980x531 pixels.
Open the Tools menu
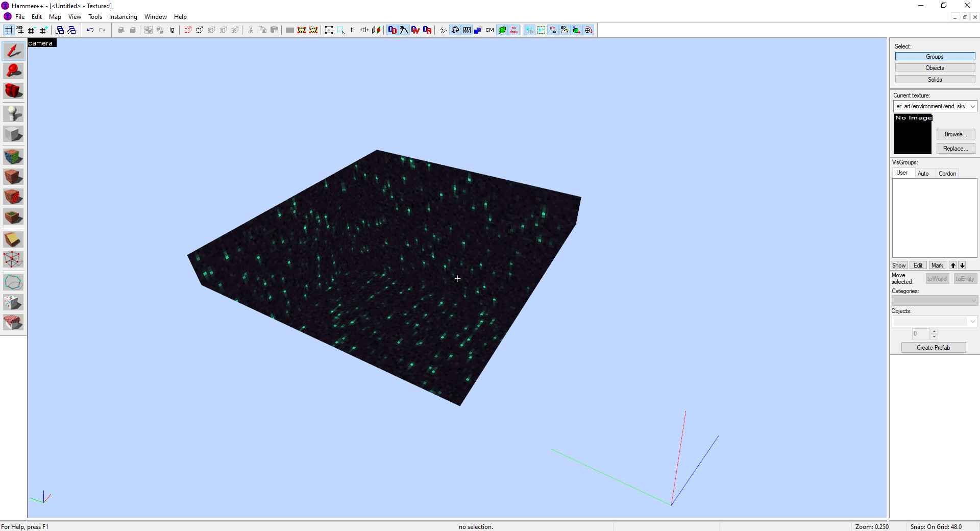click(95, 16)
